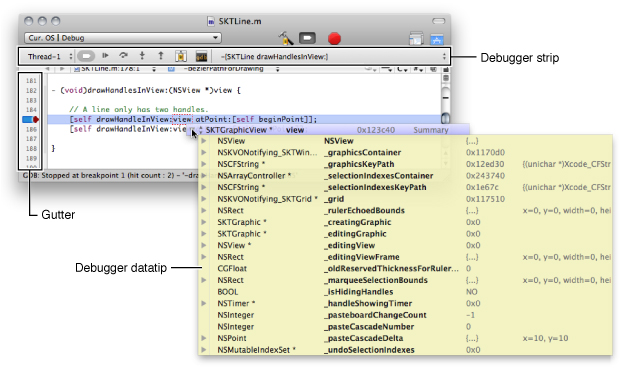Open the Cur. OS | Debug overview dropdown

tap(123, 38)
